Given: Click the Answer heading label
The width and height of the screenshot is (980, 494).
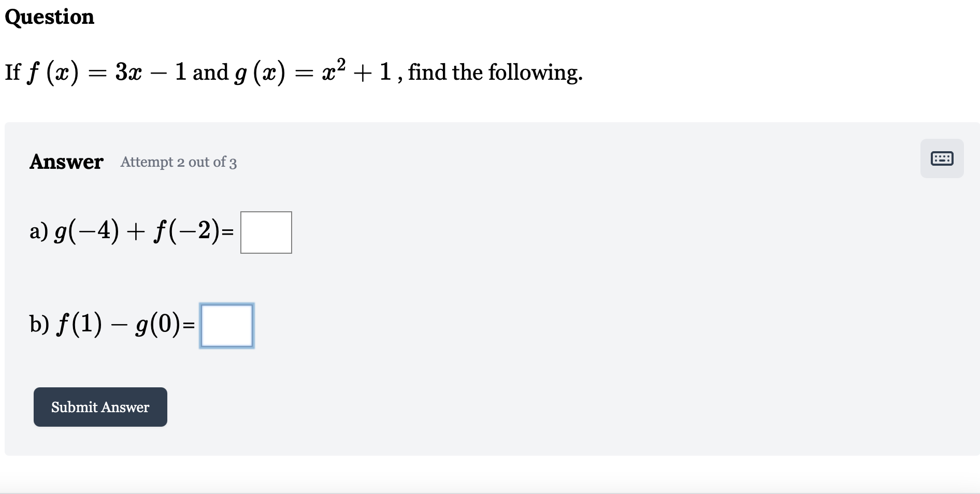Looking at the screenshot, I should click(x=66, y=162).
